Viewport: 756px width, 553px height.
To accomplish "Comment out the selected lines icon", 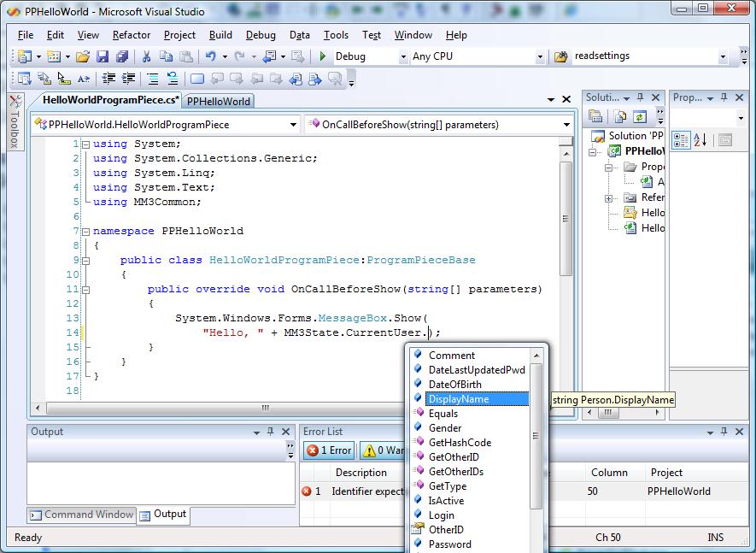I will (x=153, y=78).
